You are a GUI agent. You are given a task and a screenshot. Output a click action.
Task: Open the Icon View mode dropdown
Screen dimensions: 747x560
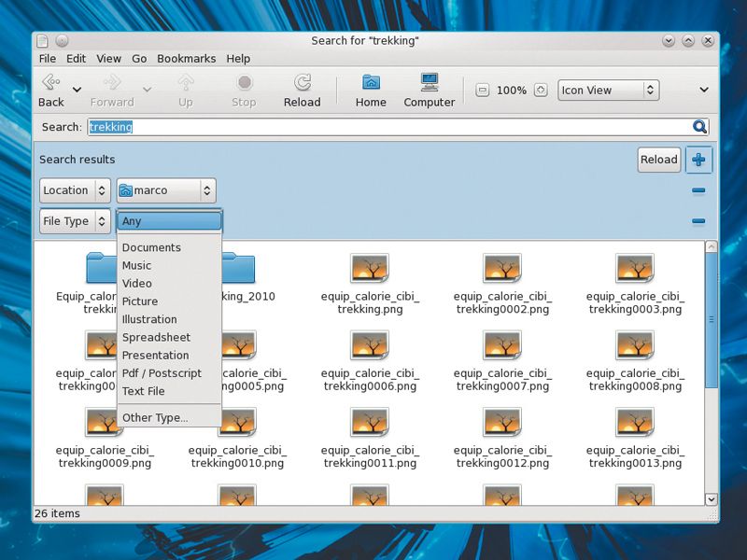tap(608, 90)
